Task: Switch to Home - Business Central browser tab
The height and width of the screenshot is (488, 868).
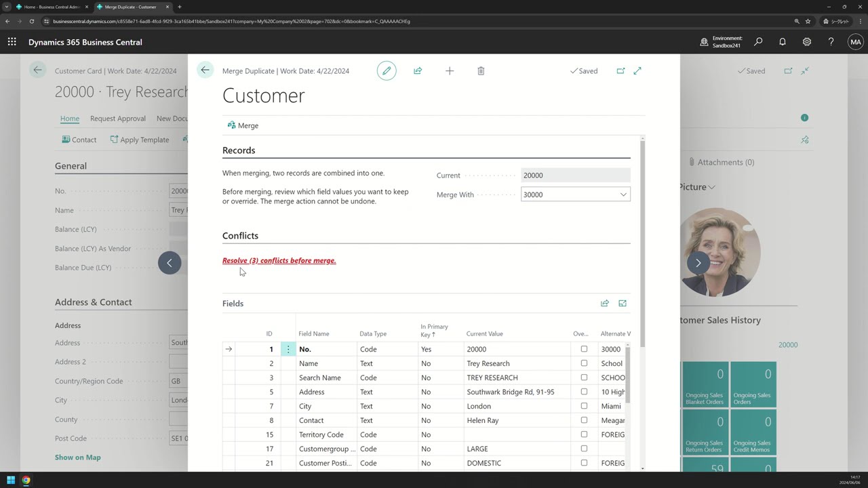Action: (52, 7)
